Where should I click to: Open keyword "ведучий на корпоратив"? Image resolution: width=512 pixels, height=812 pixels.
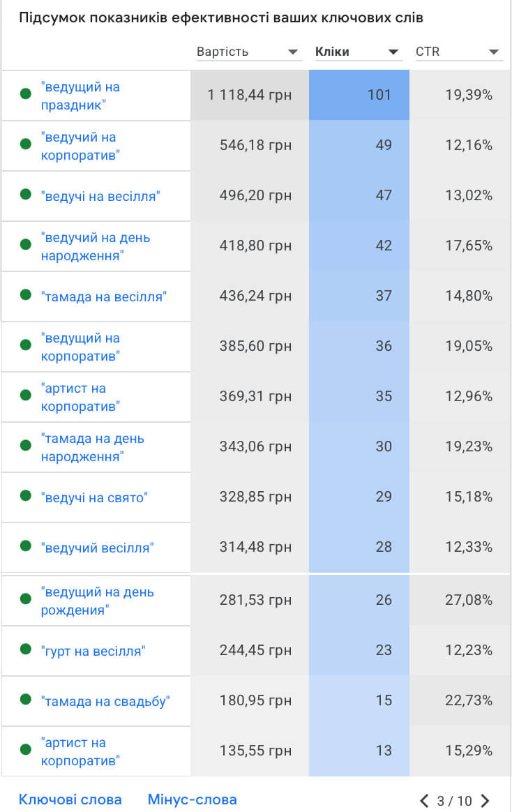tap(80, 146)
